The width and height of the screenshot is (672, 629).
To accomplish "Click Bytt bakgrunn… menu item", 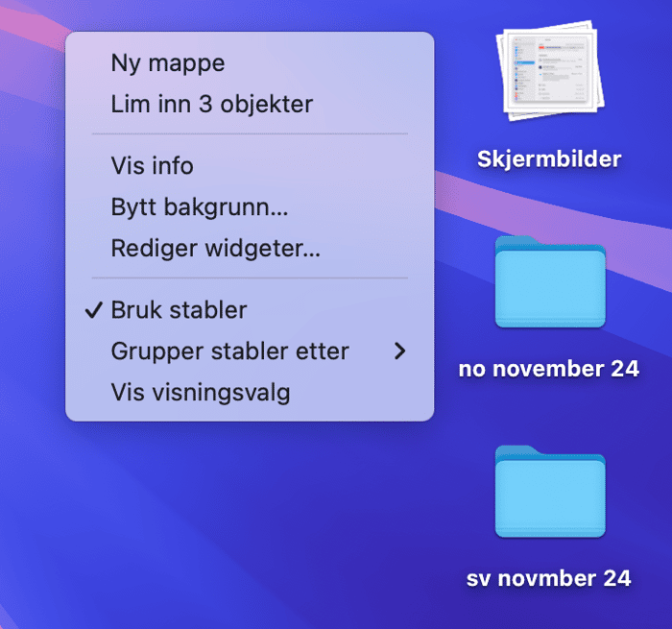I will 250,206.
